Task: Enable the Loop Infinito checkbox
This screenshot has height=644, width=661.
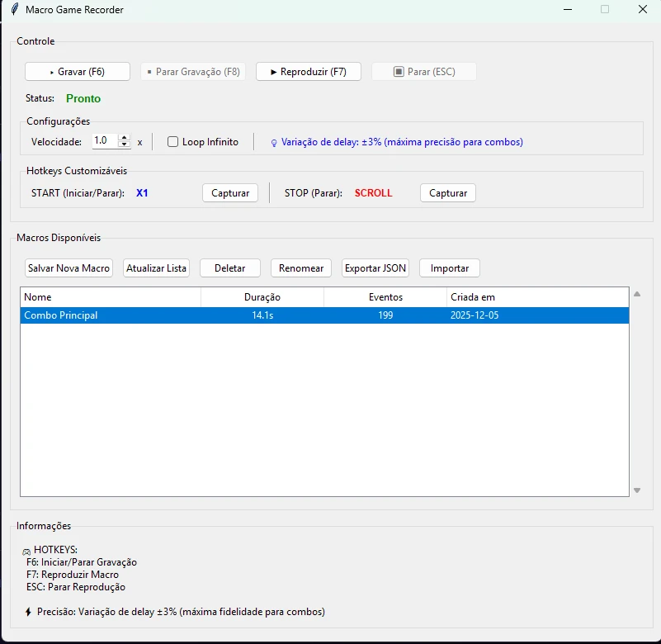Action: point(173,142)
